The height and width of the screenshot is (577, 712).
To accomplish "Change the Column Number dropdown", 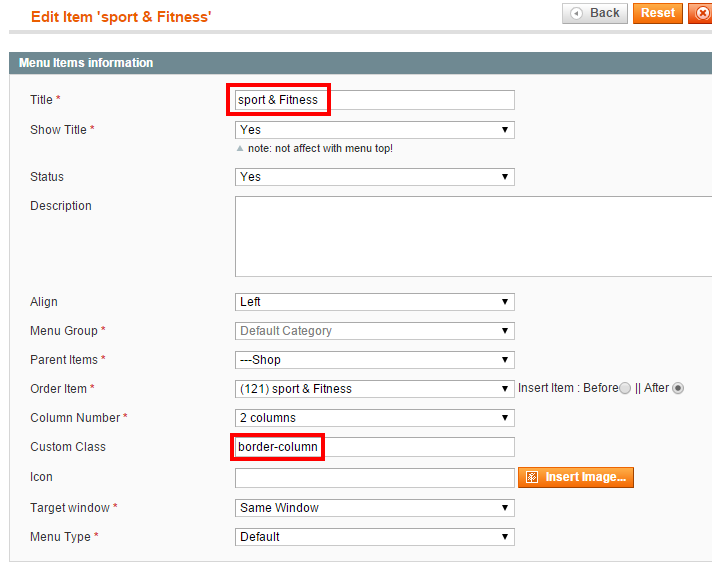I will 375,418.
